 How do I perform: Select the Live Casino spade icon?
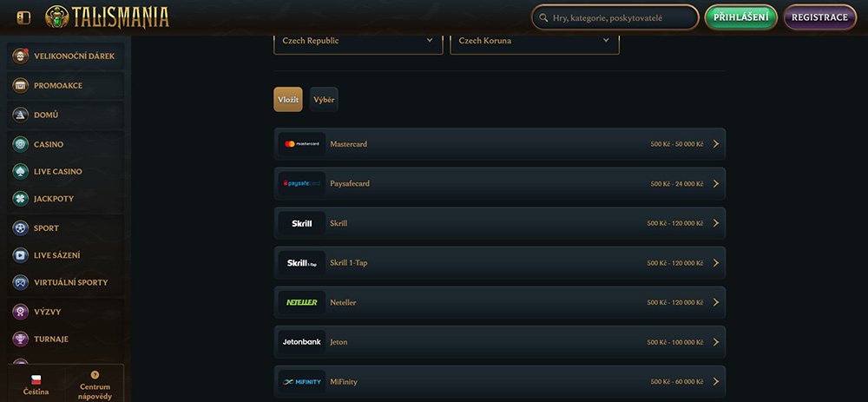click(x=21, y=172)
